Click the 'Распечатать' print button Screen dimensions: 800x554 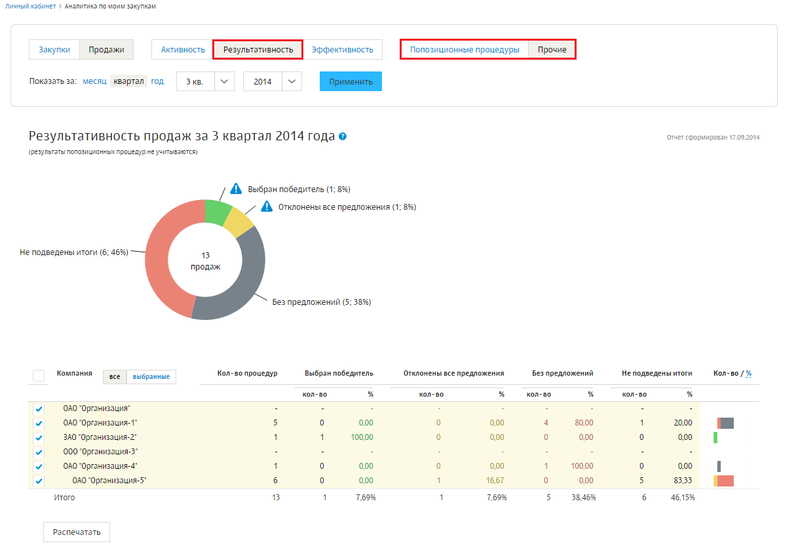pos(76,531)
